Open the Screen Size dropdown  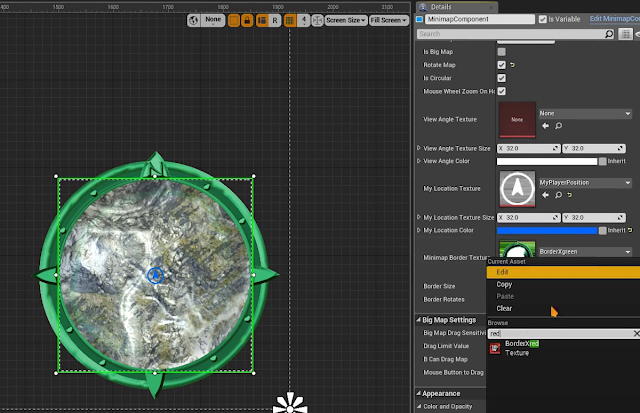(345, 20)
